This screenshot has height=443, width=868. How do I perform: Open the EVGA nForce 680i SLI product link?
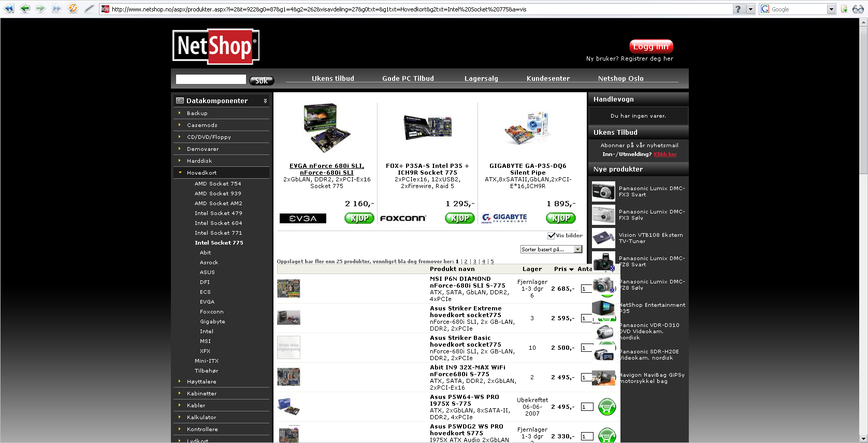pyautogui.click(x=327, y=169)
